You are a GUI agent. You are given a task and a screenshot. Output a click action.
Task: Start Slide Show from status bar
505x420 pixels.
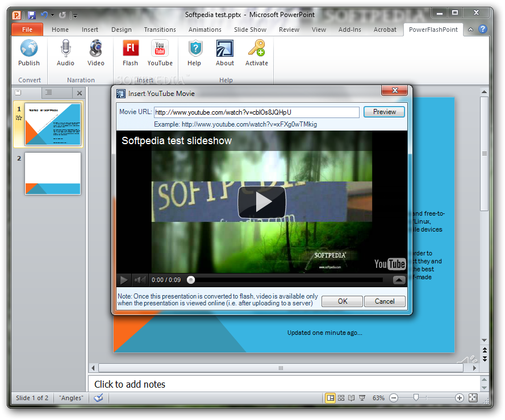click(362, 398)
